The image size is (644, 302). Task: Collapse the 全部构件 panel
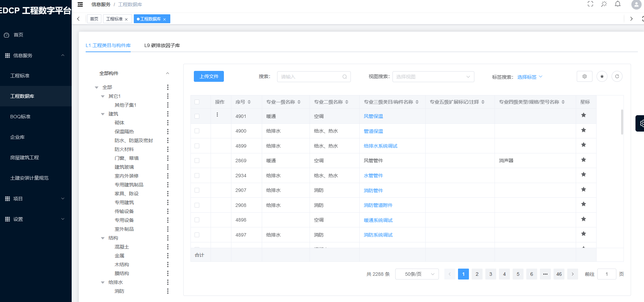(x=167, y=73)
